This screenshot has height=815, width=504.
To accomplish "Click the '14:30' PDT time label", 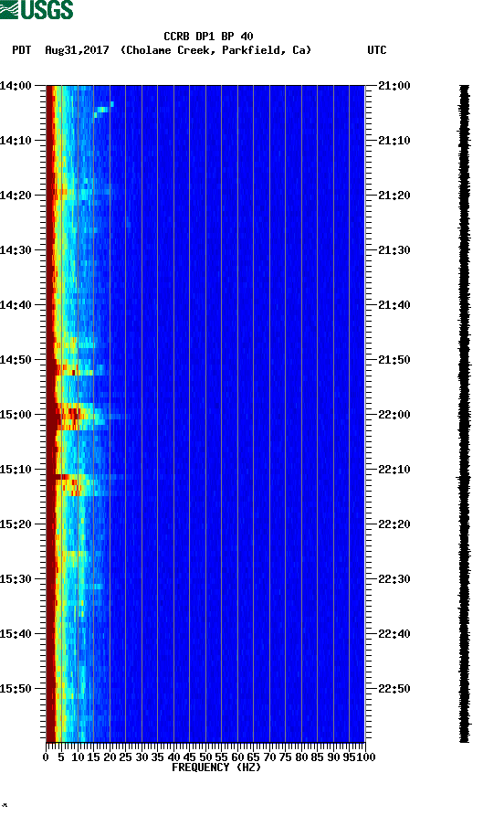I will pyautogui.click(x=16, y=250).
